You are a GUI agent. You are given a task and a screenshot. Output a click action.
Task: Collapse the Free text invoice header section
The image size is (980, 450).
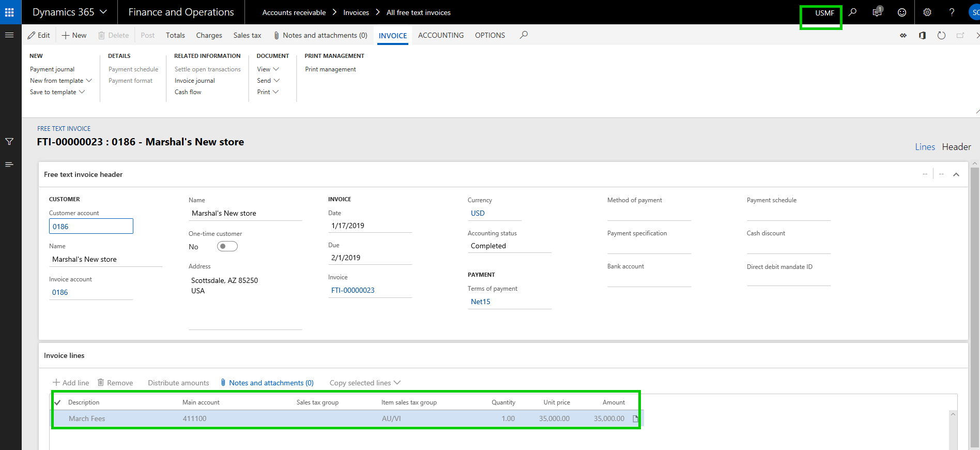click(x=956, y=174)
